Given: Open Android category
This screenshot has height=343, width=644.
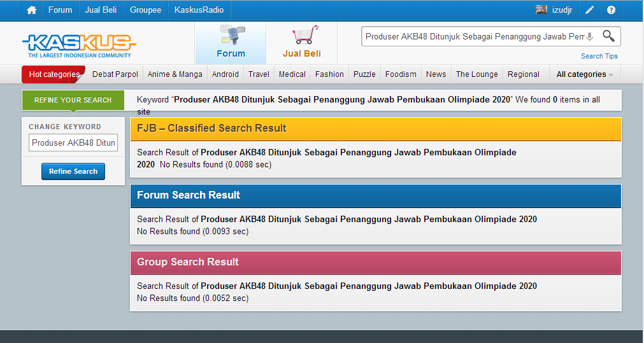Looking at the screenshot, I should point(225,74).
